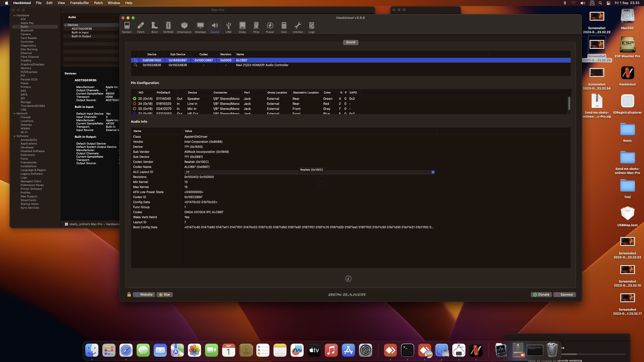
Task: Click the Pin Configuration table scrollbar
Action: tap(569, 103)
